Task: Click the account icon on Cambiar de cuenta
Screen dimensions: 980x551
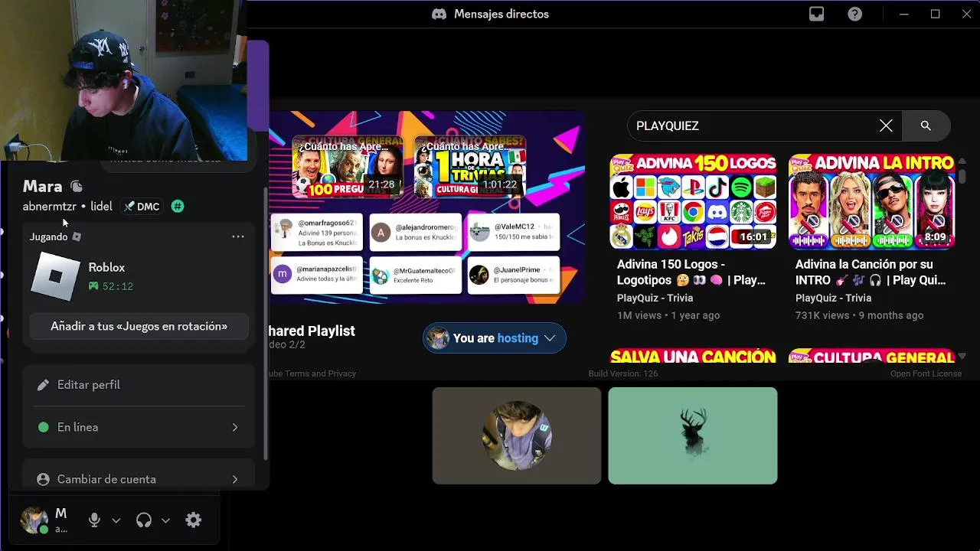Action: [x=43, y=479]
